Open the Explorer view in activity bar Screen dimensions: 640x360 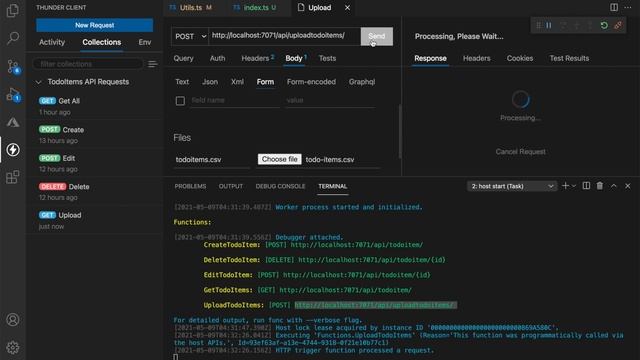tap(13, 10)
